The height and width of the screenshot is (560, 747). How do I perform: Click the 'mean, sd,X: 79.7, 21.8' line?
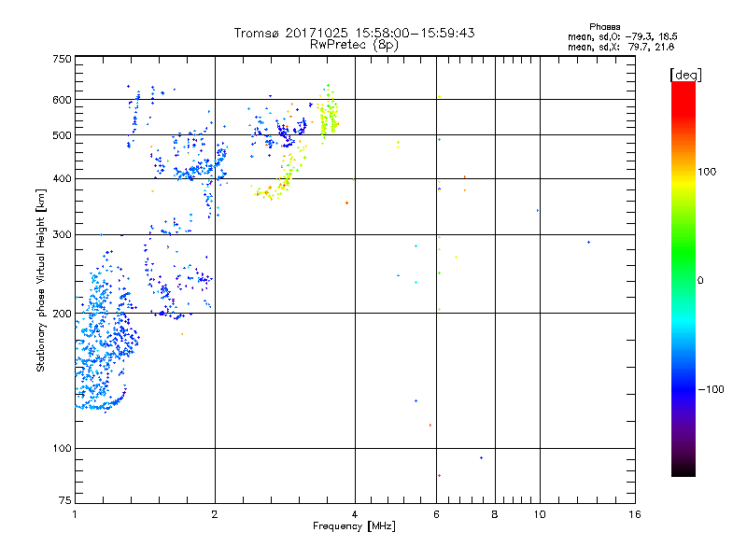coord(621,47)
